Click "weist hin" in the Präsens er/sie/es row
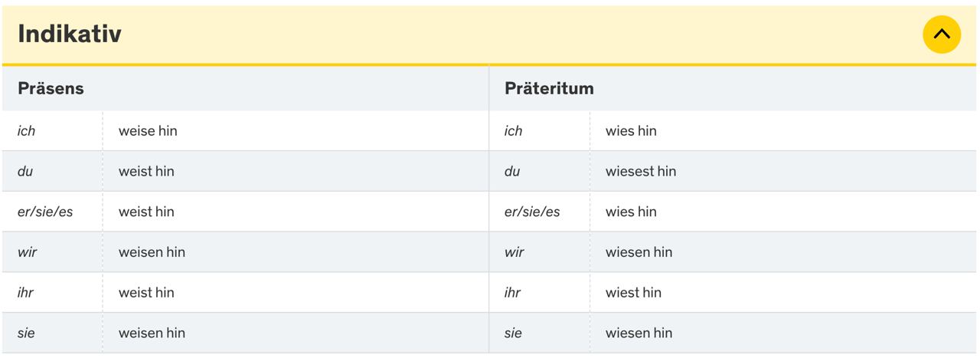Image resolution: width=980 pixels, height=358 pixels. point(146,212)
